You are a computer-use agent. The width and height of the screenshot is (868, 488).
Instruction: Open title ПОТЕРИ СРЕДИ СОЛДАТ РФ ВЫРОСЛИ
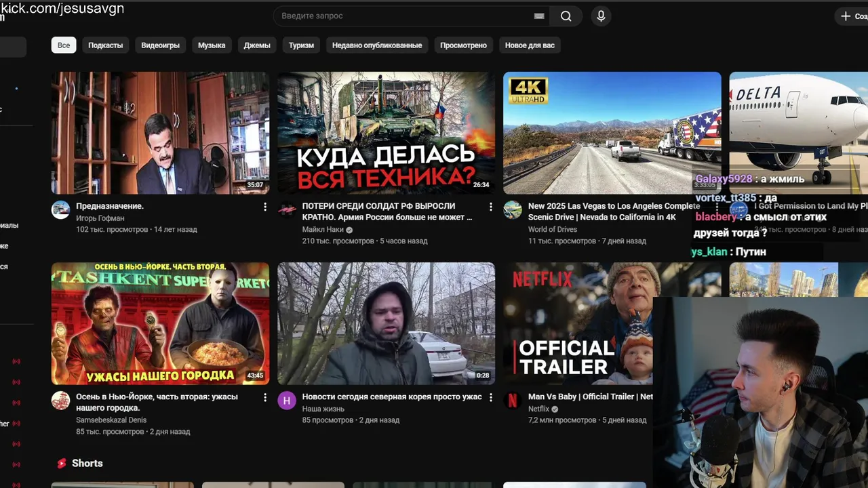pos(387,211)
